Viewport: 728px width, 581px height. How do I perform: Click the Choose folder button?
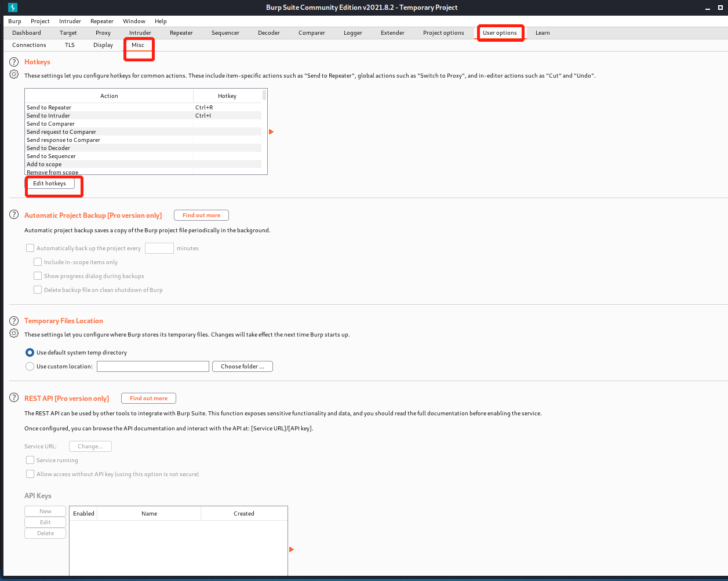(242, 367)
